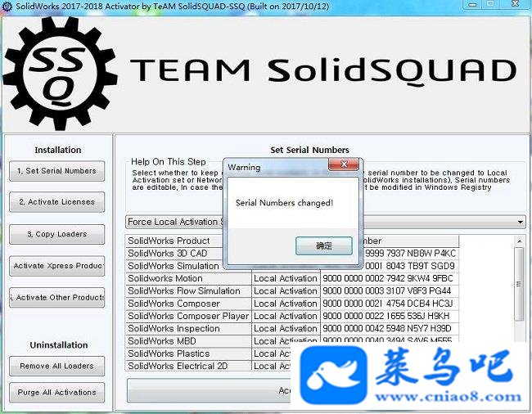Viewport: 532px width, 414px height.
Task: Click the Serial Numbers changed! message text
Action: tap(284, 203)
